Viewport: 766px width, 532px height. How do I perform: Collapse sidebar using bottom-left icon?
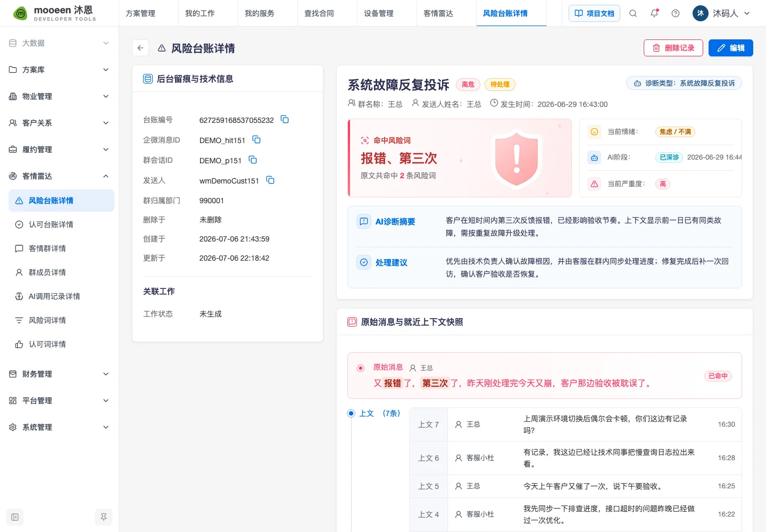click(15, 517)
